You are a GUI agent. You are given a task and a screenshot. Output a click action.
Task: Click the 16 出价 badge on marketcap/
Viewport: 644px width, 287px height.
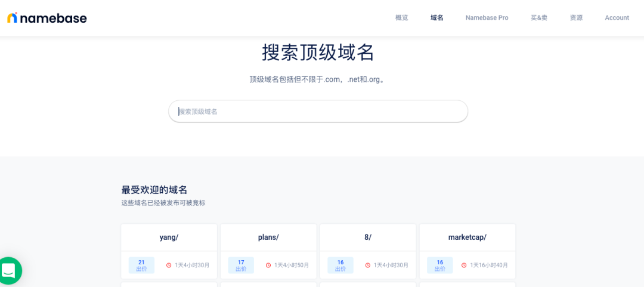point(440,265)
